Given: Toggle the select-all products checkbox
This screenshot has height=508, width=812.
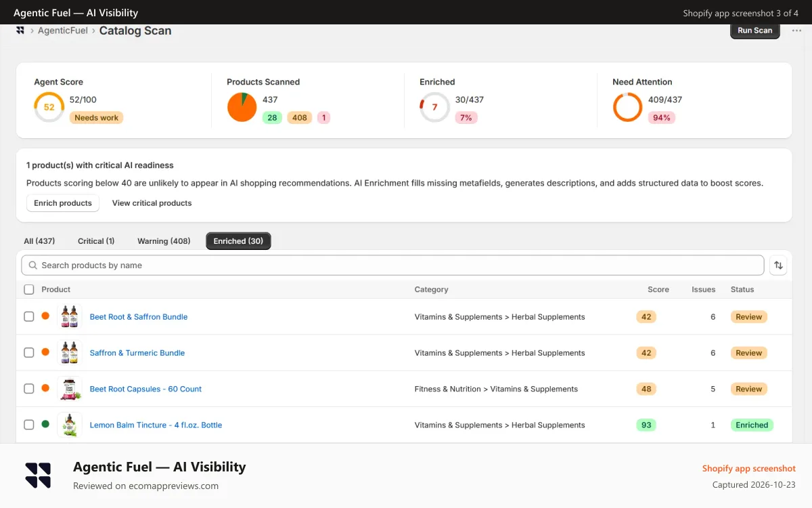Looking at the screenshot, I should (28, 289).
